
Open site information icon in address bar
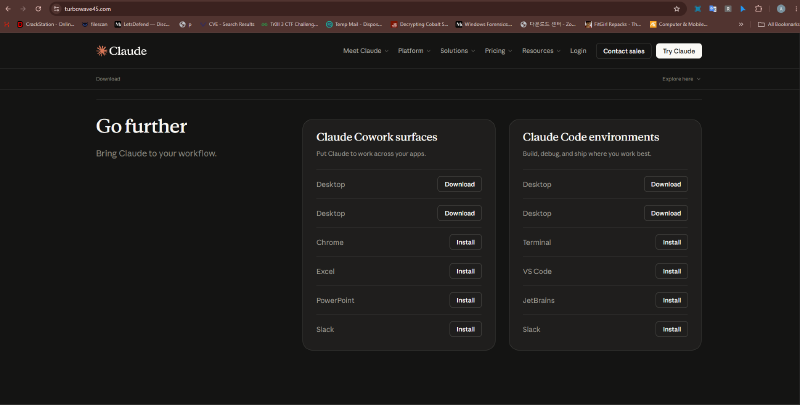57,9
